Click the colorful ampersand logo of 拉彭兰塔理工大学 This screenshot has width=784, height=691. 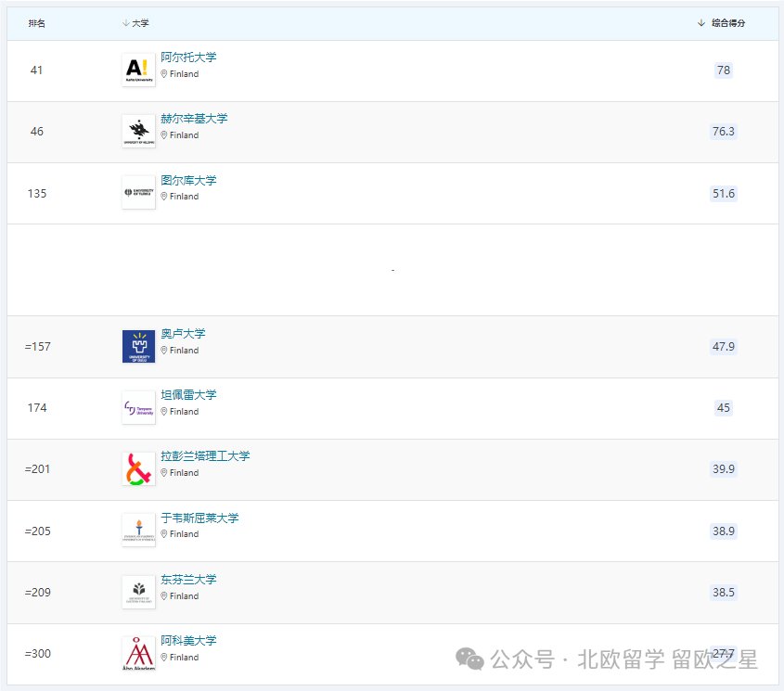click(x=138, y=469)
